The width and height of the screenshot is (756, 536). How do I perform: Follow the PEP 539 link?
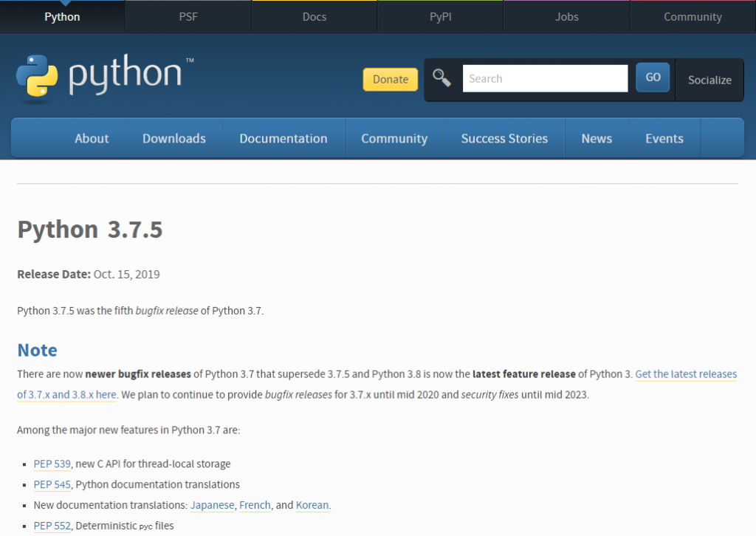click(x=52, y=464)
